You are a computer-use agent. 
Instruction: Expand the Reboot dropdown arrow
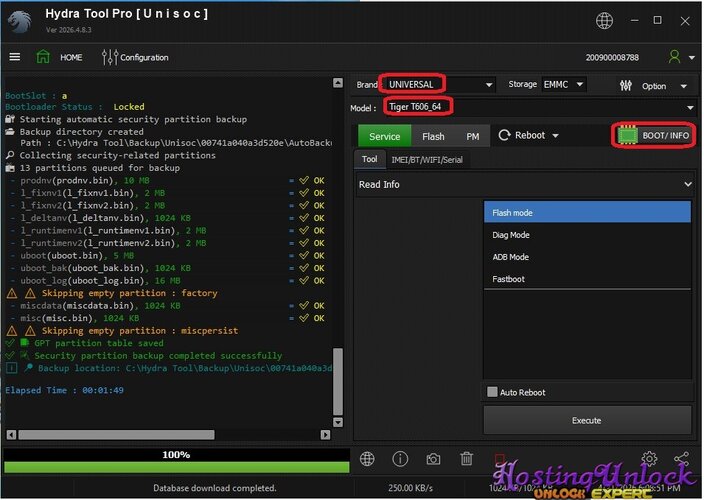tap(555, 136)
